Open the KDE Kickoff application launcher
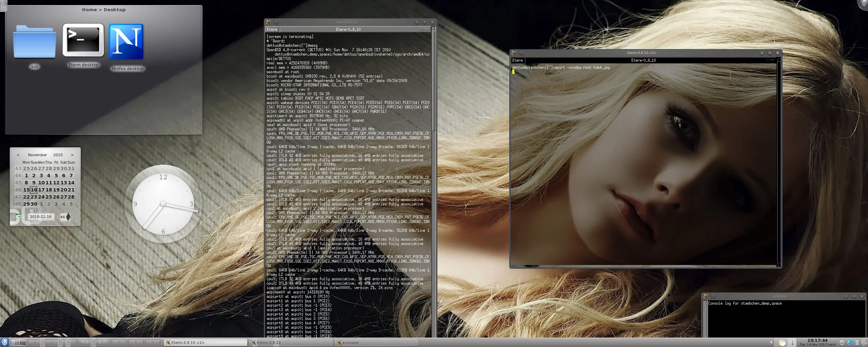The width and height of the screenshot is (868, 347). [4, 342]
